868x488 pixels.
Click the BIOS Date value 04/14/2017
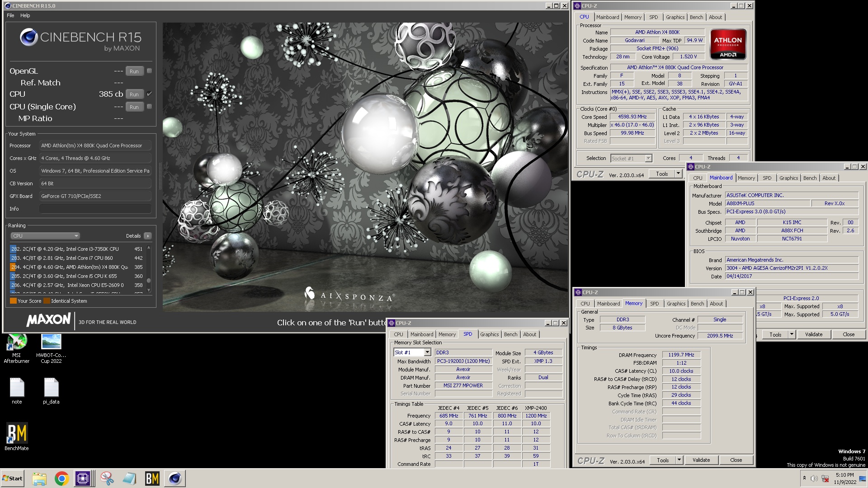(792, 276)
